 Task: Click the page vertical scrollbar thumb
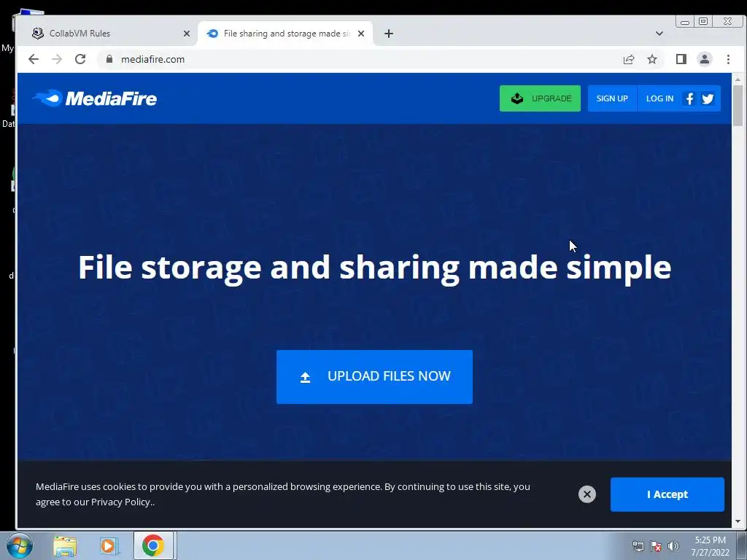point(738,105)
